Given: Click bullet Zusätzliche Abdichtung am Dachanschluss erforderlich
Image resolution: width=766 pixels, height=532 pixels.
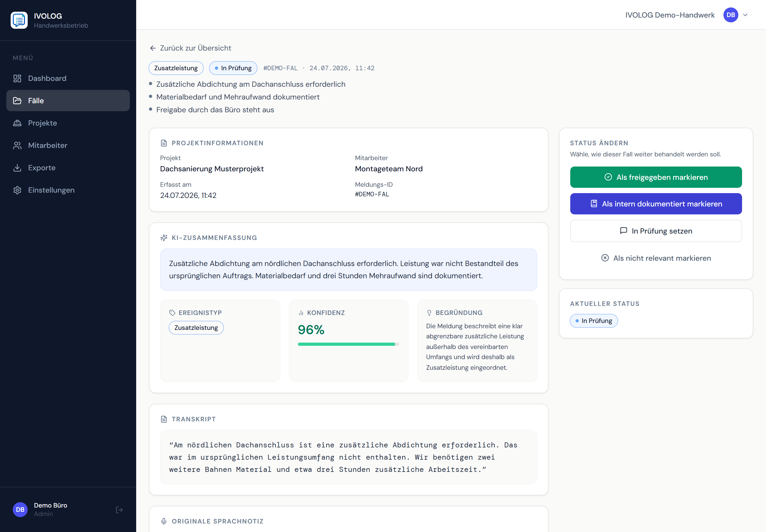Looking at the screenshot, I should click(251, 84).
